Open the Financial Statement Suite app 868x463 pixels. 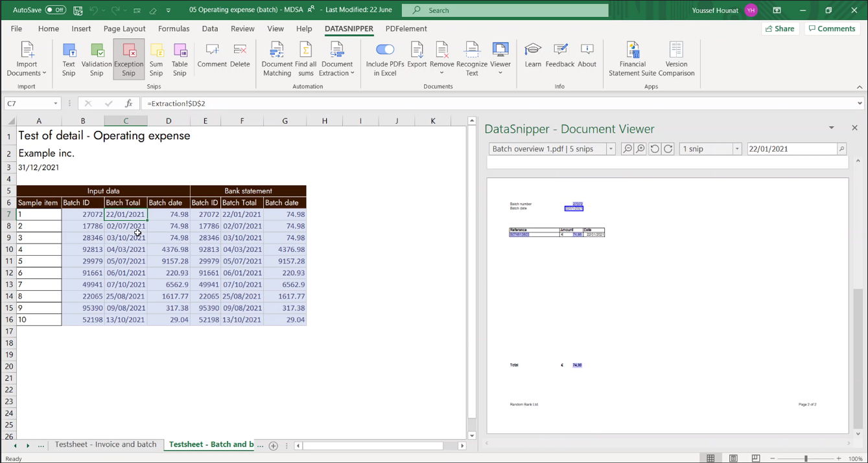[632, 57]
